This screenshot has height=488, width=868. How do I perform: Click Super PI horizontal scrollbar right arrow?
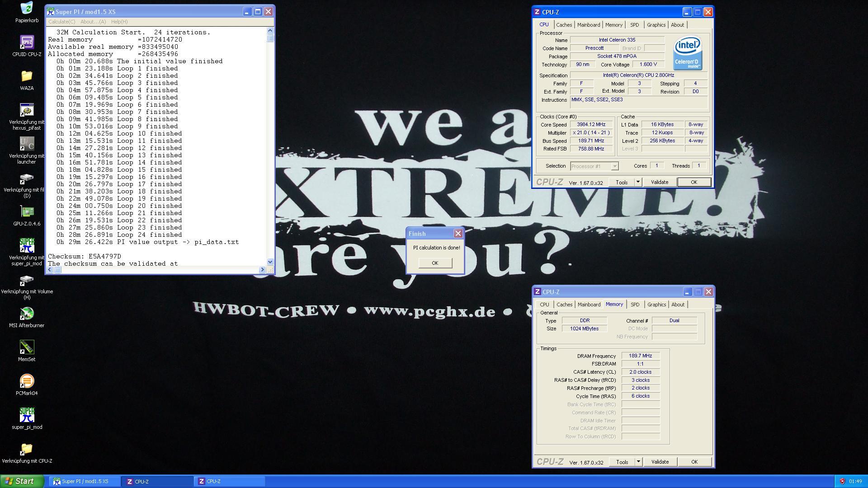click(262, 270)
